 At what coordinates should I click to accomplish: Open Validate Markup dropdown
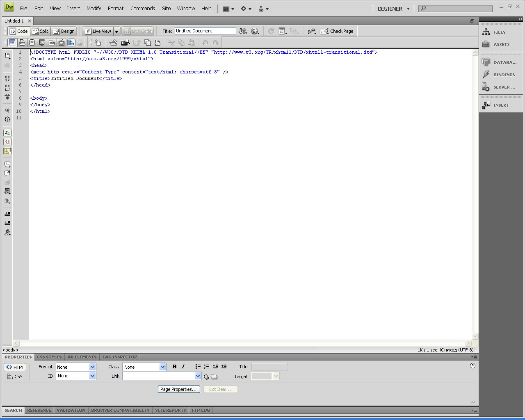(312, 31)
